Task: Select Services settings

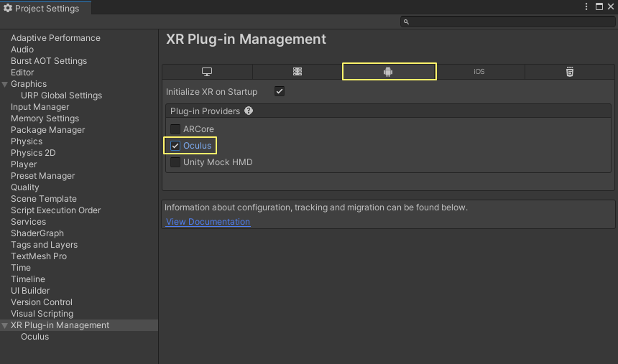Action: click(28, 222)
